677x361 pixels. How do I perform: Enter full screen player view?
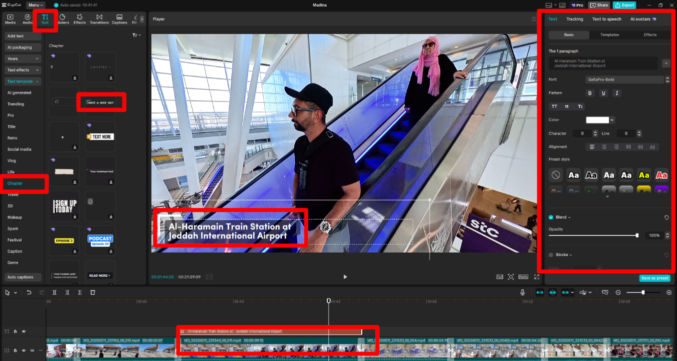pyautogui.click(x=537, y=277)
